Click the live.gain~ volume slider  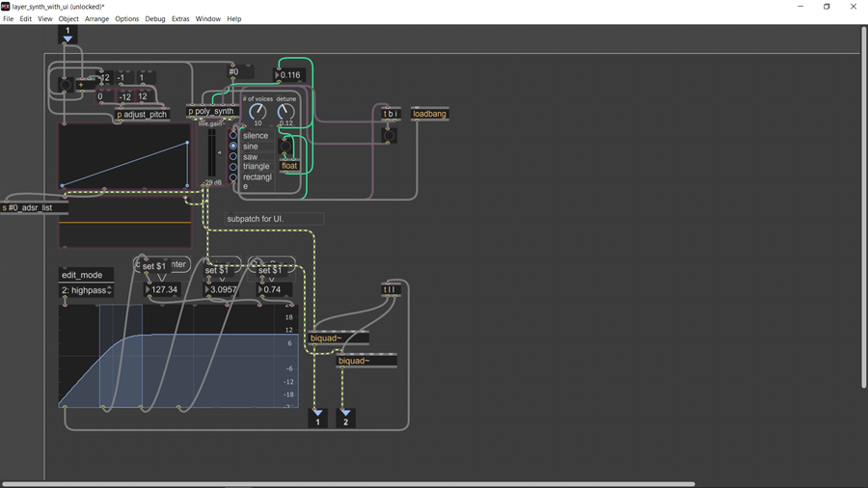click(212, 153)
